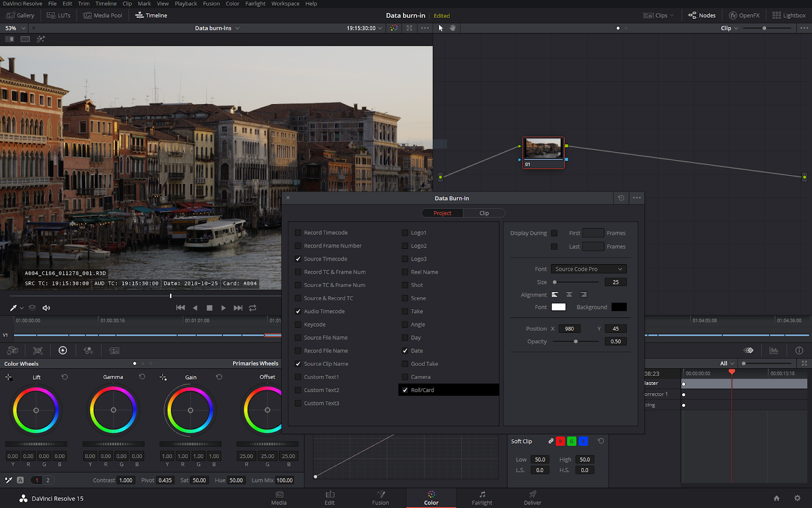Open the Gallery panel

tap(20, 15)
